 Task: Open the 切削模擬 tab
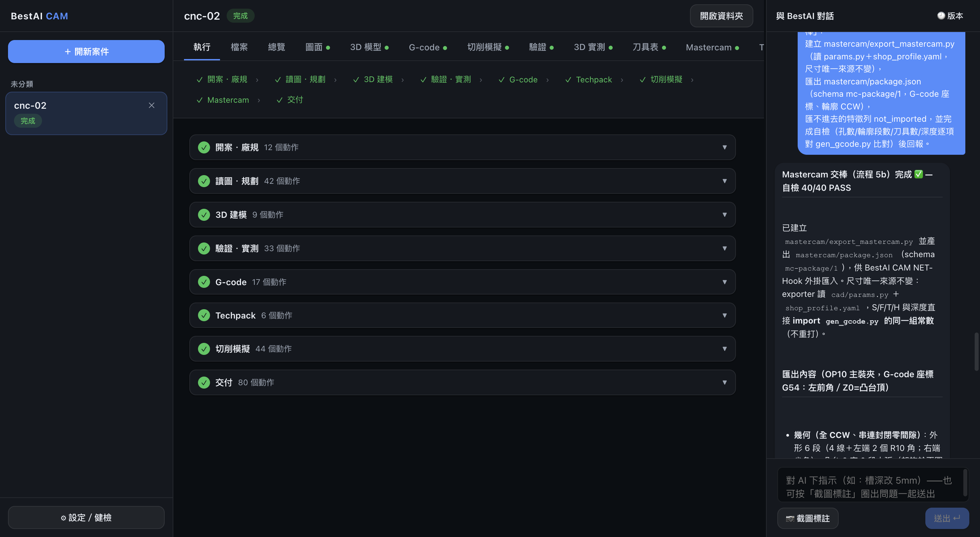(488, 47)
